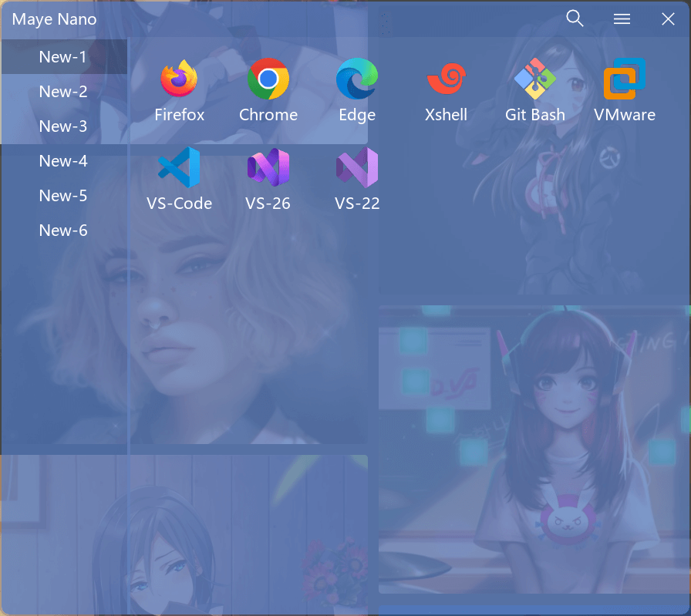
Task: Launch Git Bash
Action: tap(535, 79)
